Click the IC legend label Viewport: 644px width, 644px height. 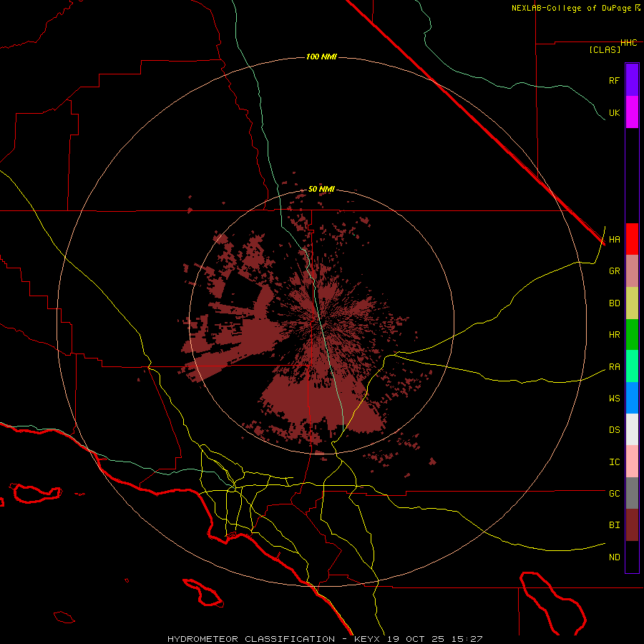[614, 462]
